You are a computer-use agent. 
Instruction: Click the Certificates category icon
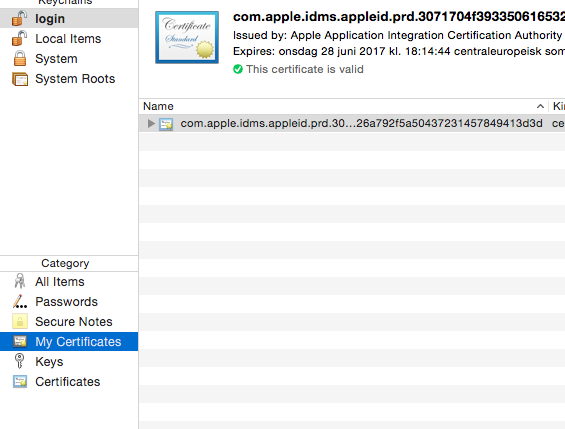(x=20, y=381)
